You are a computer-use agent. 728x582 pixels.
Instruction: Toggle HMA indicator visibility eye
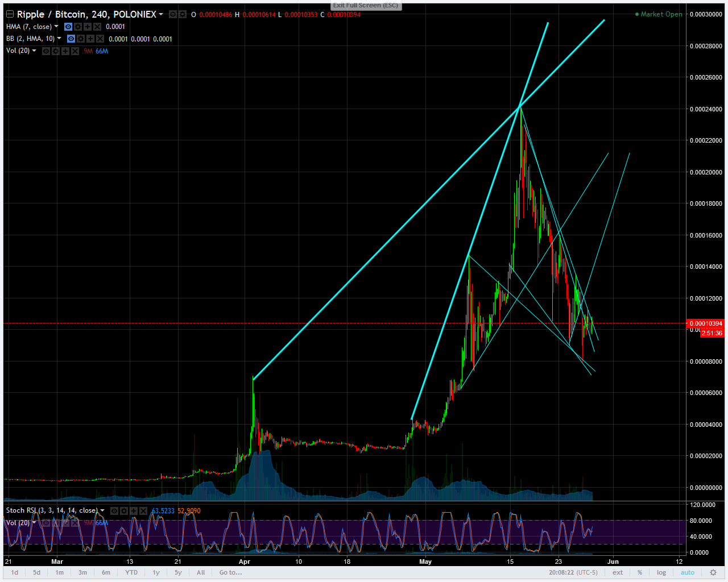point(68,26)
